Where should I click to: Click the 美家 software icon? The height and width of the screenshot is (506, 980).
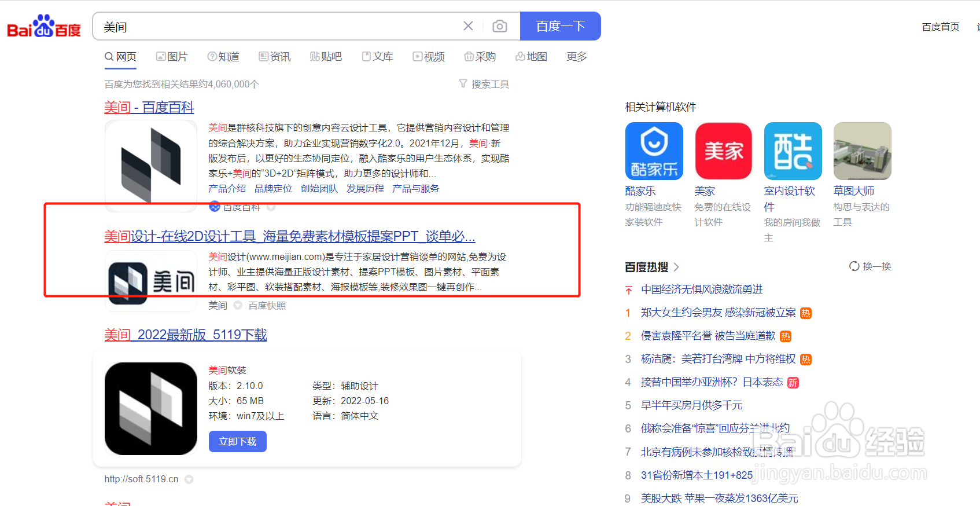(x=724, y=151)
